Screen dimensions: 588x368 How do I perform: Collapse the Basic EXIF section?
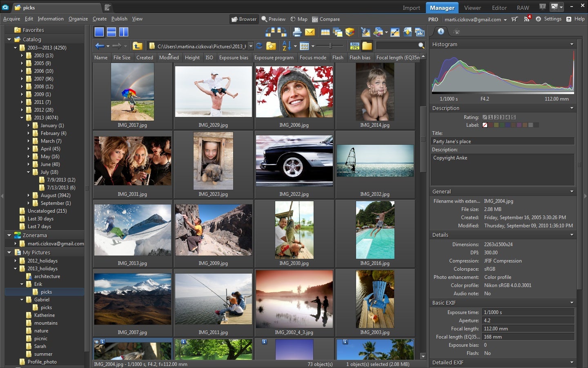572,303
